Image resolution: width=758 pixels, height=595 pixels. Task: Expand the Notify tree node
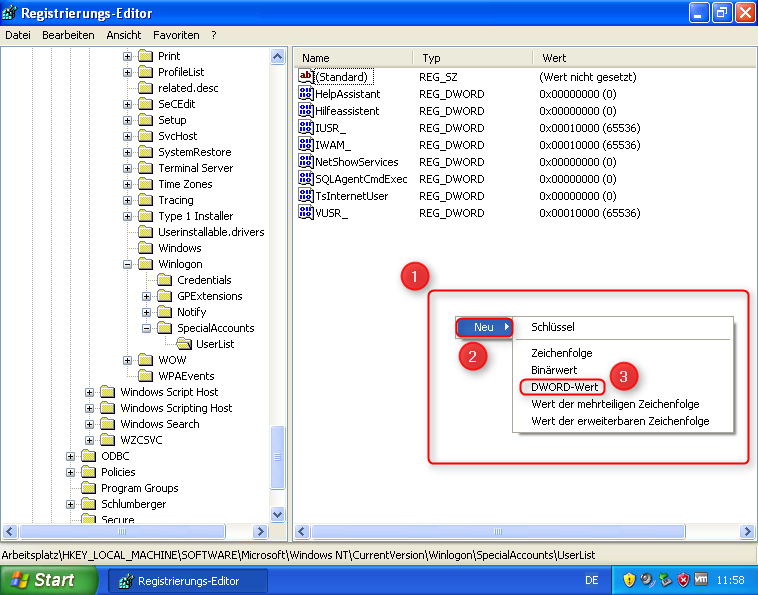[146, 312]
